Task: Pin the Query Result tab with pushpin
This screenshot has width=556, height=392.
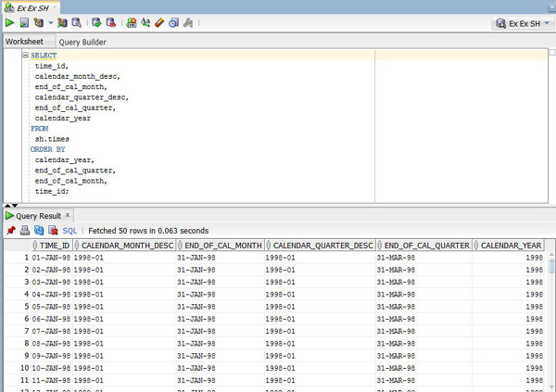Action: point(10,230)
